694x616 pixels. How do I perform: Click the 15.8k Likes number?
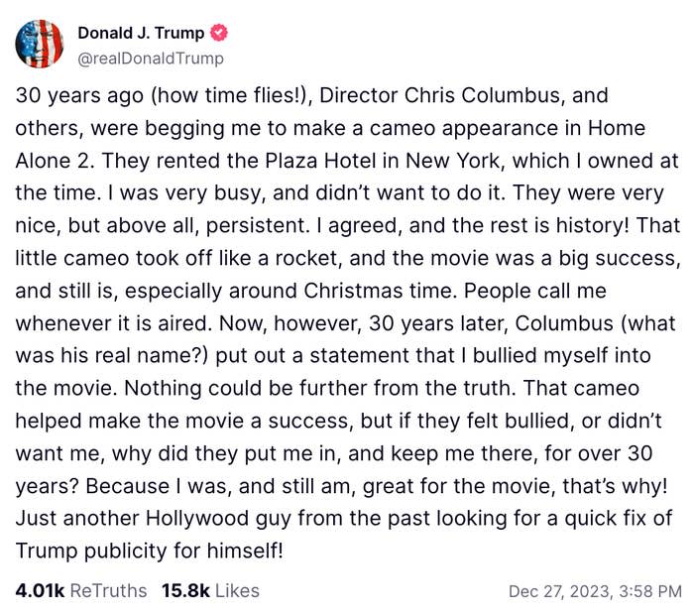pyautogui.click(x=185, y=590)
